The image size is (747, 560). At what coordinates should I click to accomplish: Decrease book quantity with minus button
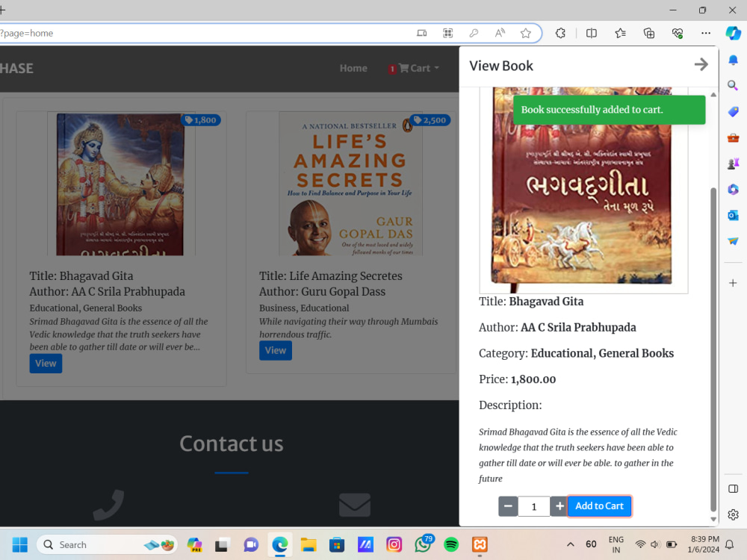[508, 506]
